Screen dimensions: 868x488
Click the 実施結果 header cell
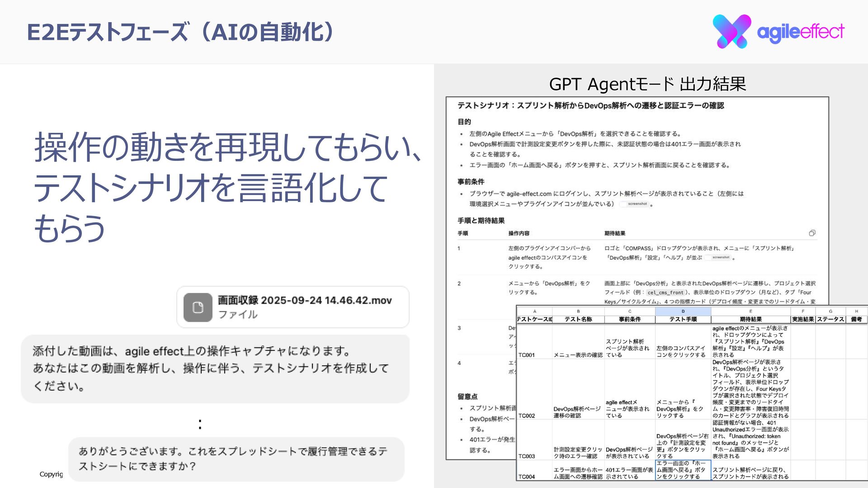tap(803, 319)
